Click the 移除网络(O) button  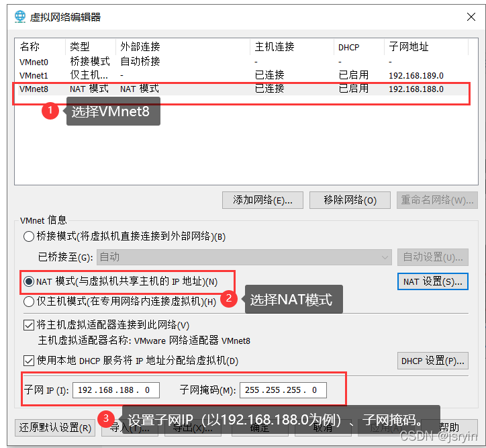click(350, 200)
